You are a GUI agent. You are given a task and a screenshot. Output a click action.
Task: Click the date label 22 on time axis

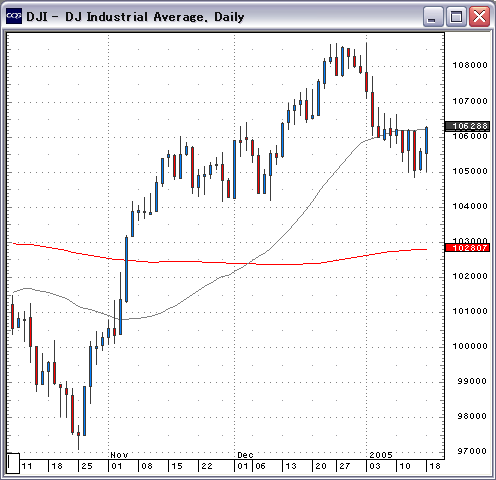click(x=207, y=466)
